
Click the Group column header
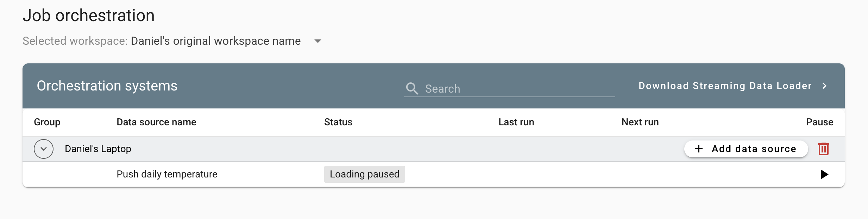(47, 122)
